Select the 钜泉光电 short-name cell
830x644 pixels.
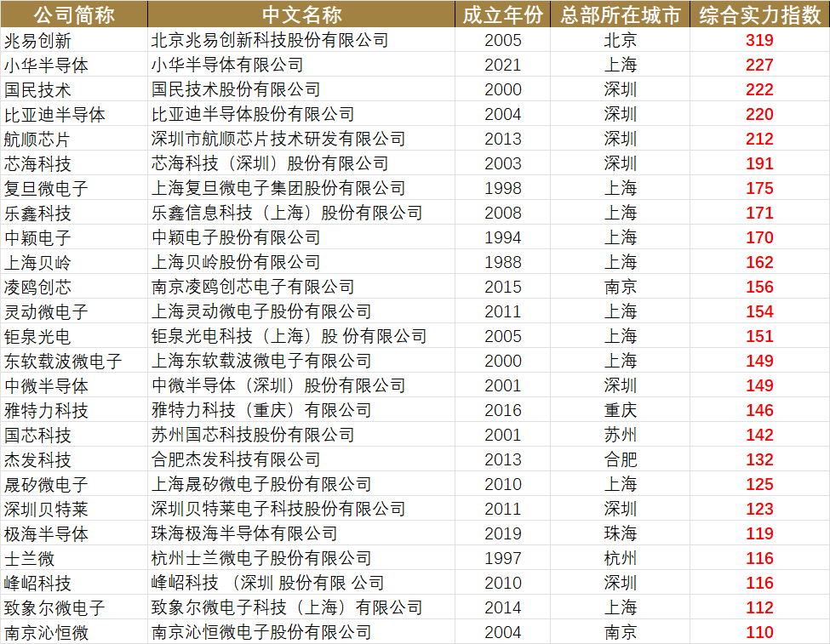[74, 336]
